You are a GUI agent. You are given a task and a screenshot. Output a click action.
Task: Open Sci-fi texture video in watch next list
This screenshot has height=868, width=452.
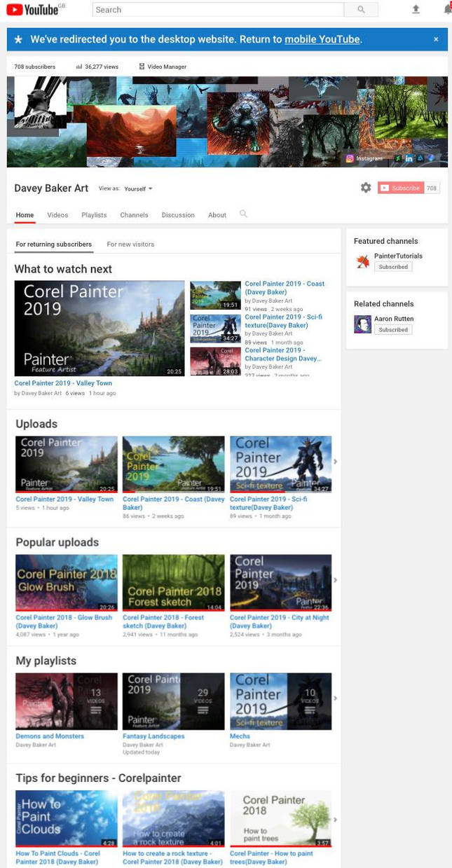(x=283, y=321)
